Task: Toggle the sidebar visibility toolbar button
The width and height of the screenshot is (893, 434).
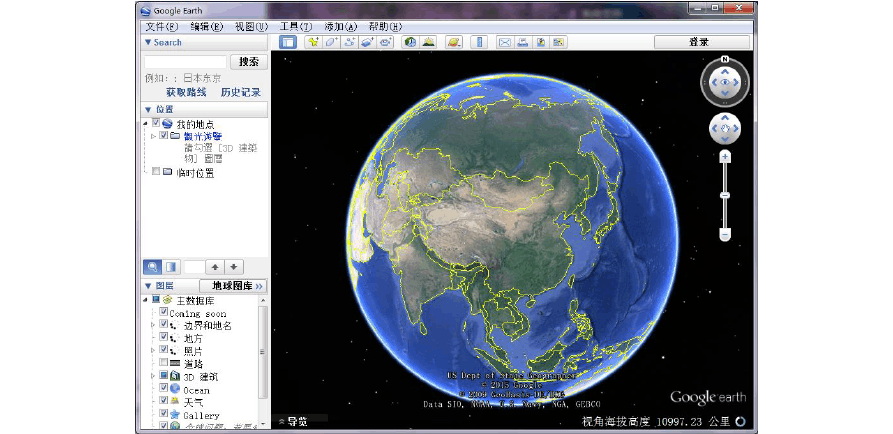Action: [288, 42]
